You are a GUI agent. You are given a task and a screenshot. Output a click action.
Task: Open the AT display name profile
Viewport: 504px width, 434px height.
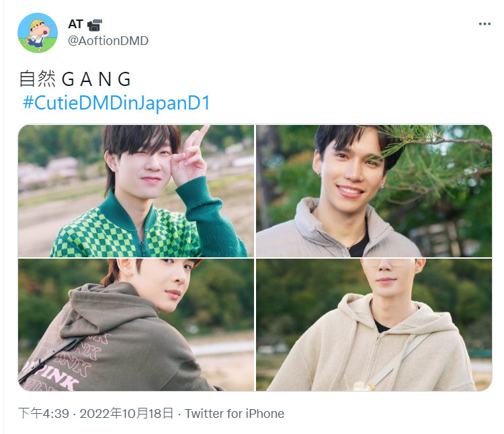tap(76, 24)
